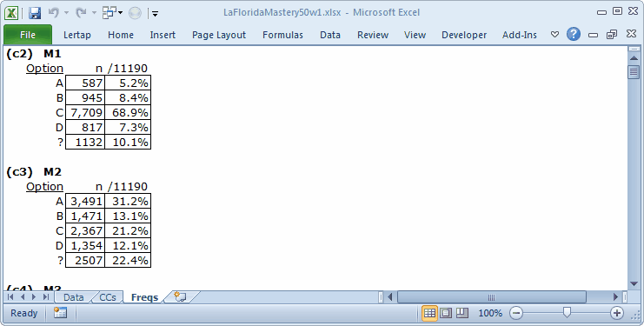Screen dimensions: 644x326
Task: Select the (c2) M1 heading cell
Action: (x=34, y=54)
